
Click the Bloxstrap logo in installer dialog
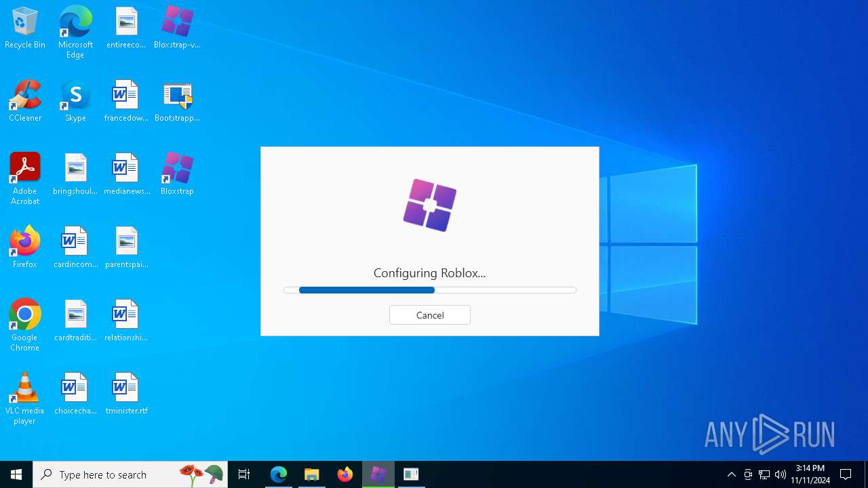tap(430, 205)
